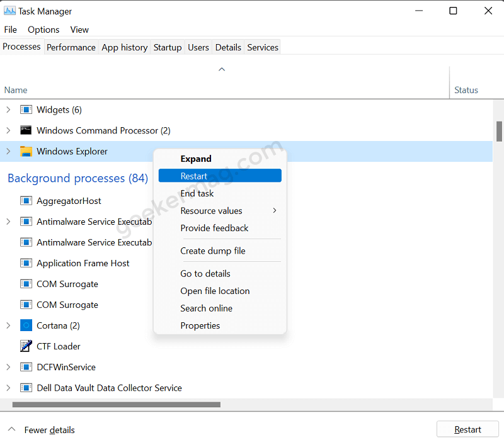Click the Application Frame Host icon
504x445 pixels.
(x=26, y=263)
